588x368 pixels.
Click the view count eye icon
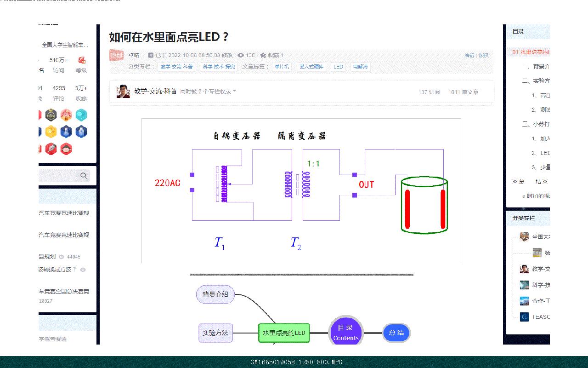tap(241, 55)
